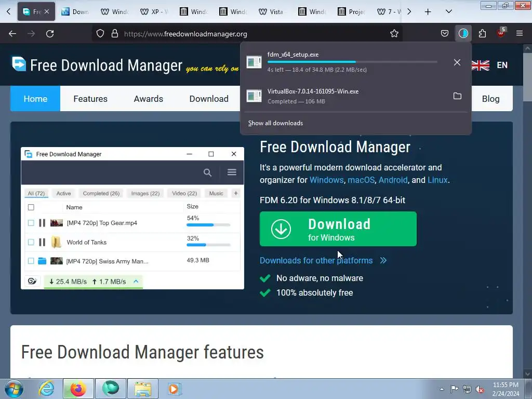
Task: Expand Downloads for other platforms arrows
Action: click(x=383, y=261)
